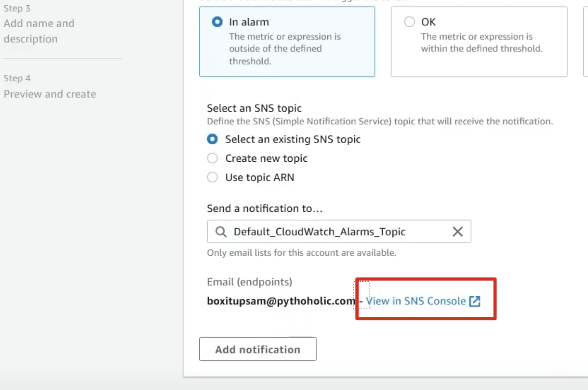Choose Use topic ARN option
This screenshot has height=390, width=588.
[x=212, y=177]
